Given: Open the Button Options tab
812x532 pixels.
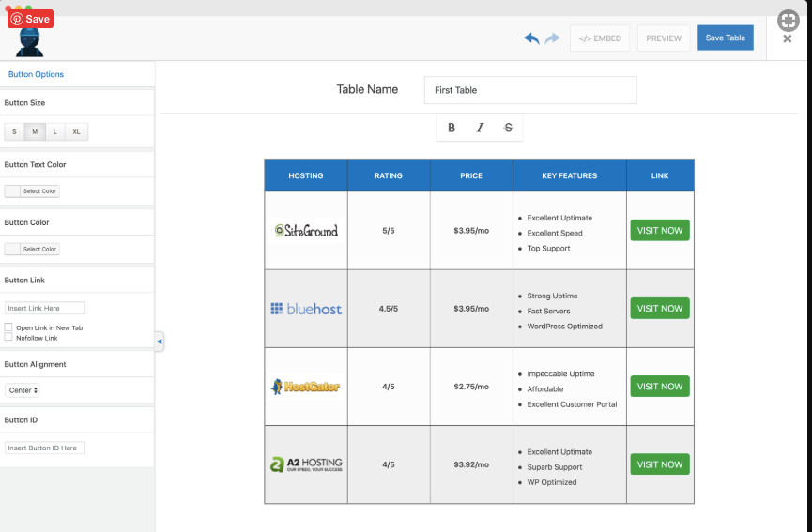Looking at the screenshot, I should pos(36,74).
